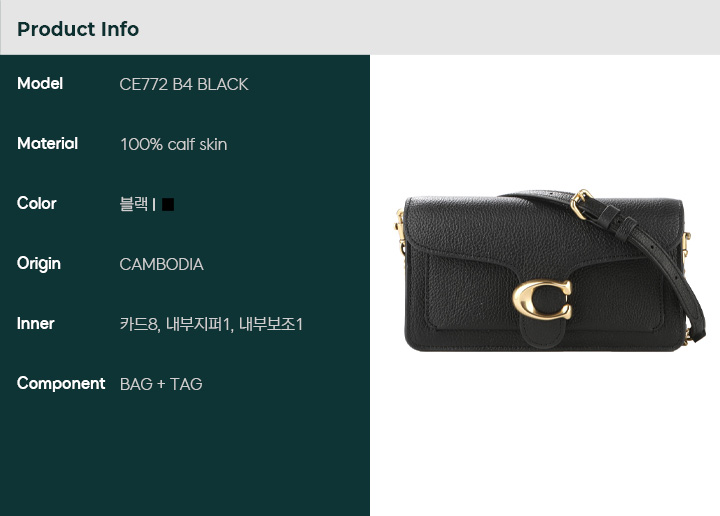Select the Model label

tap(40, 84)
